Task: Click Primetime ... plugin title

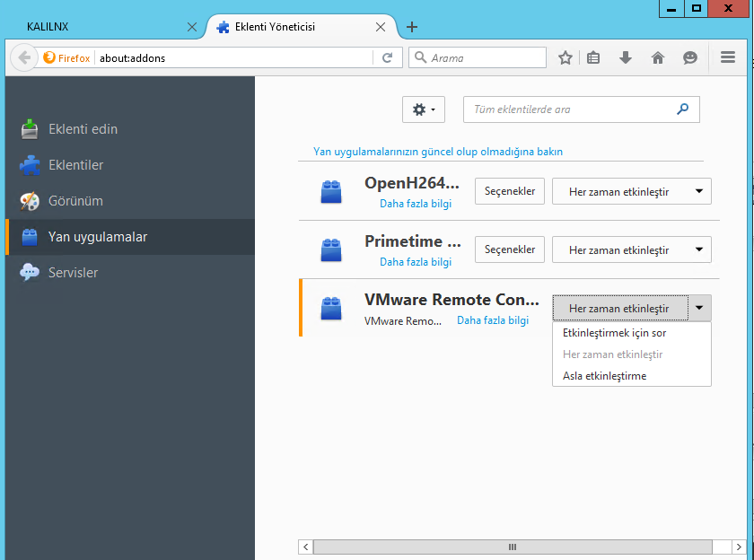Action: (413, 241)
